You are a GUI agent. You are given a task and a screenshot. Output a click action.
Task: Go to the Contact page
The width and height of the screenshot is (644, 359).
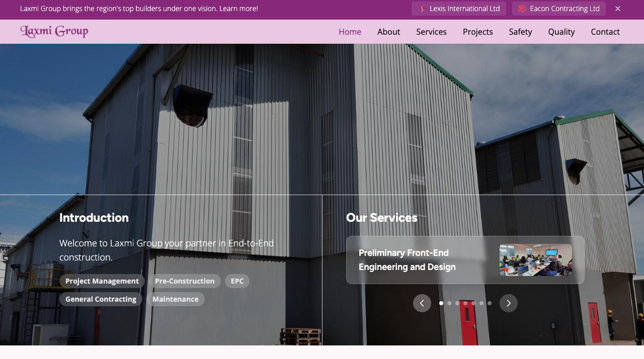pyautogui.click(x=605, y=32)
